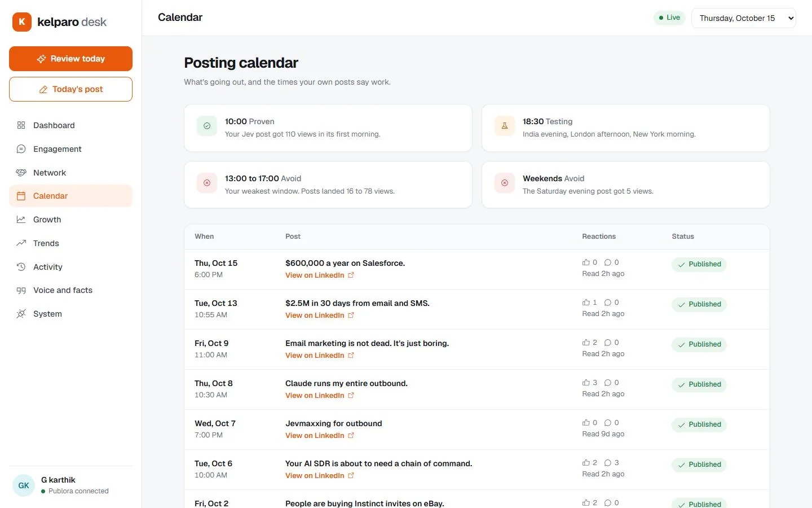This screenshot has height=508, width=812.
Task: Open Trends from the sidebar
Action: tap(70, 243)
